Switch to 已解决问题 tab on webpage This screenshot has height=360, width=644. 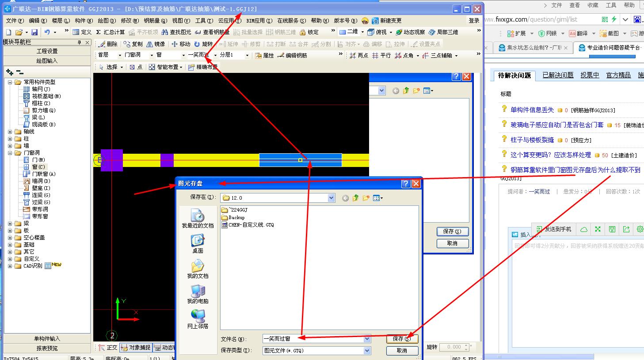coord(558,76)
